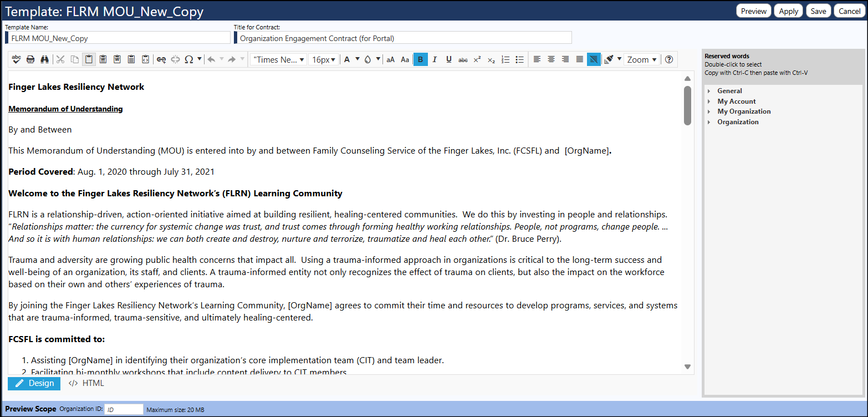Open the text color dropdown arrow
Screen dimensions: 868x417
(358, 59)
